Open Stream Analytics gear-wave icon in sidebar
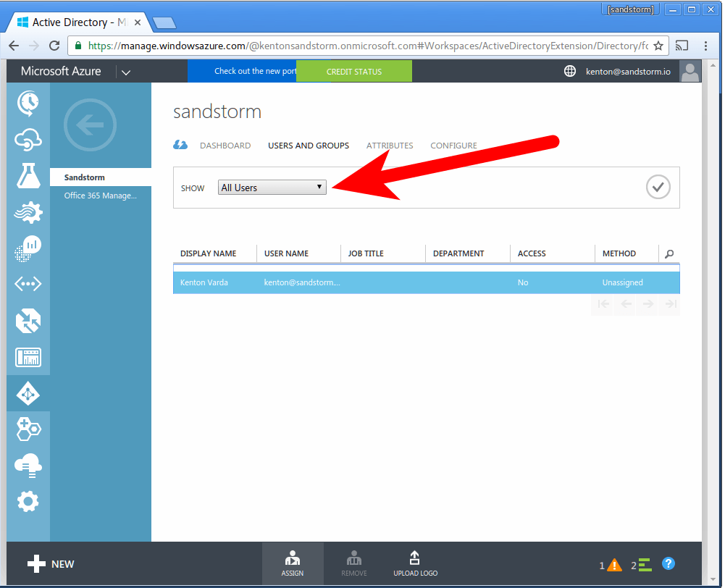Screen dimensions: 725x588 coord(28,212)
